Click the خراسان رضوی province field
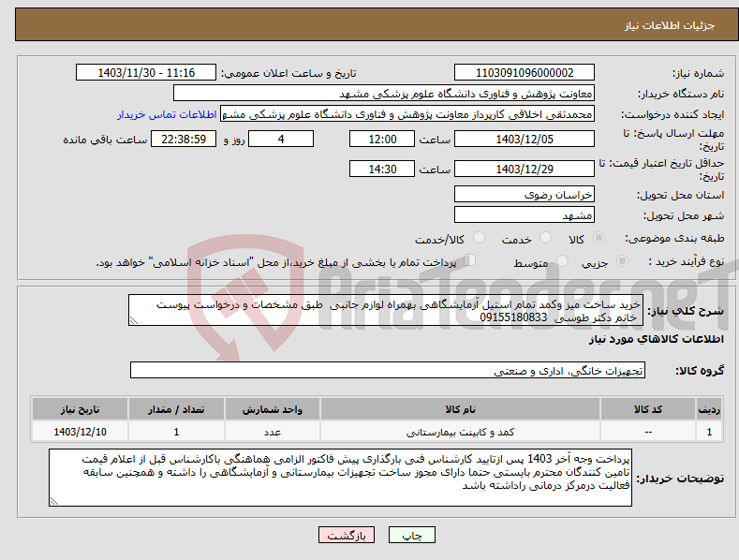Viewport: 739px width, 560px height. (x=525, y=194)
